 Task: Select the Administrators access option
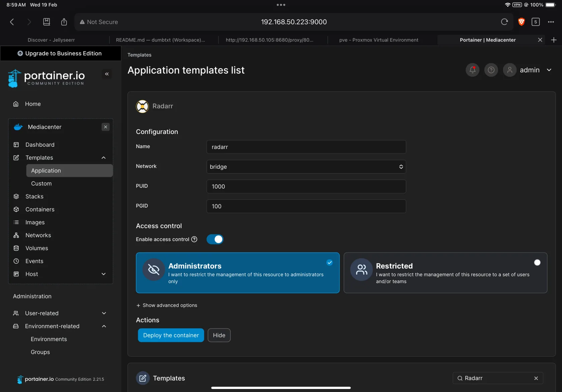(x=238, y=273)
